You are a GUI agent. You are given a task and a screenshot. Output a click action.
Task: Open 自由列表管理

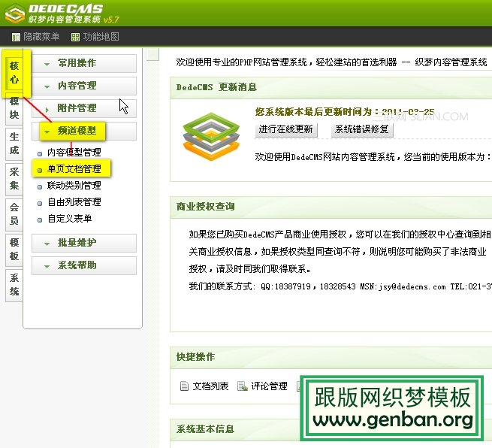(74, 202)
